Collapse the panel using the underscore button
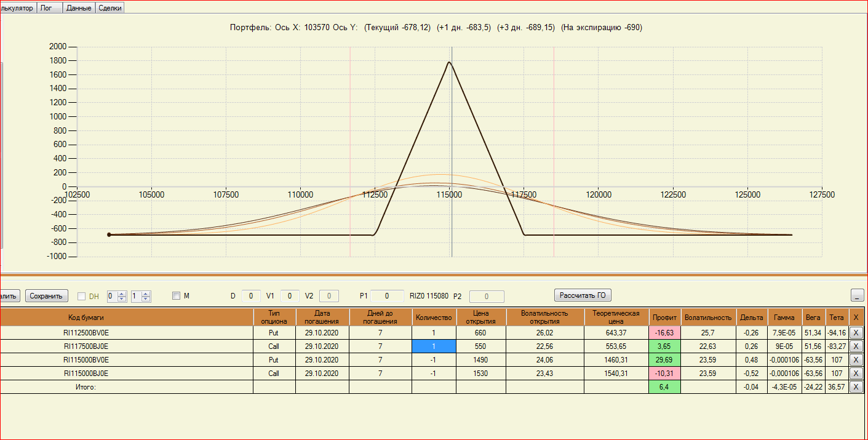 [857, 295]
